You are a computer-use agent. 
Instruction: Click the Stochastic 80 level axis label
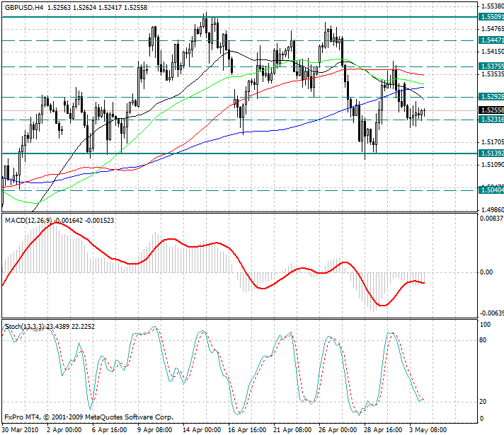pos(485,340)
